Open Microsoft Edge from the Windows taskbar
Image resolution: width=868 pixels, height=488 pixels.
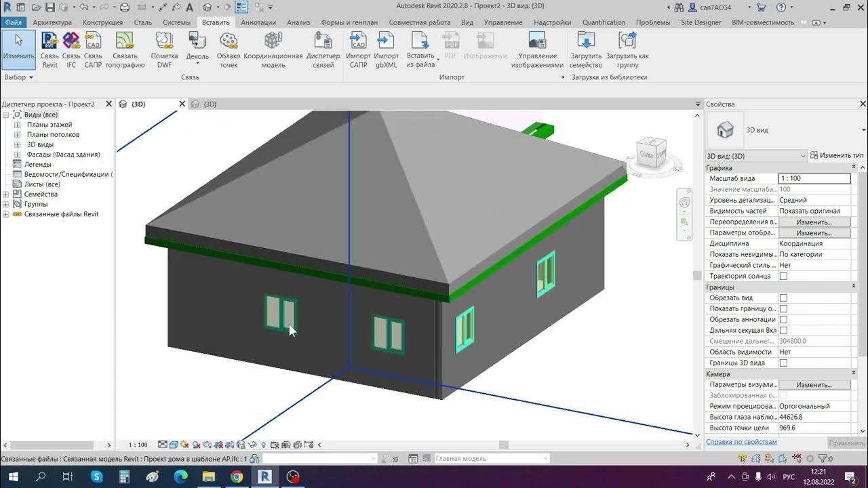point(180,477)
